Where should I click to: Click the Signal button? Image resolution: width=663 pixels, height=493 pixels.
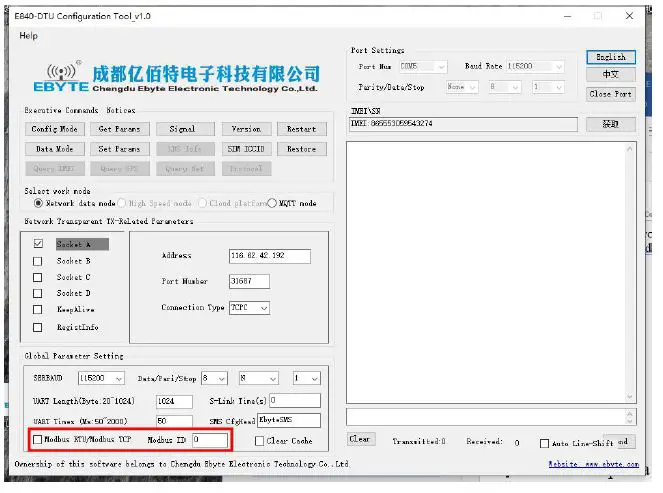coord(185,129)
